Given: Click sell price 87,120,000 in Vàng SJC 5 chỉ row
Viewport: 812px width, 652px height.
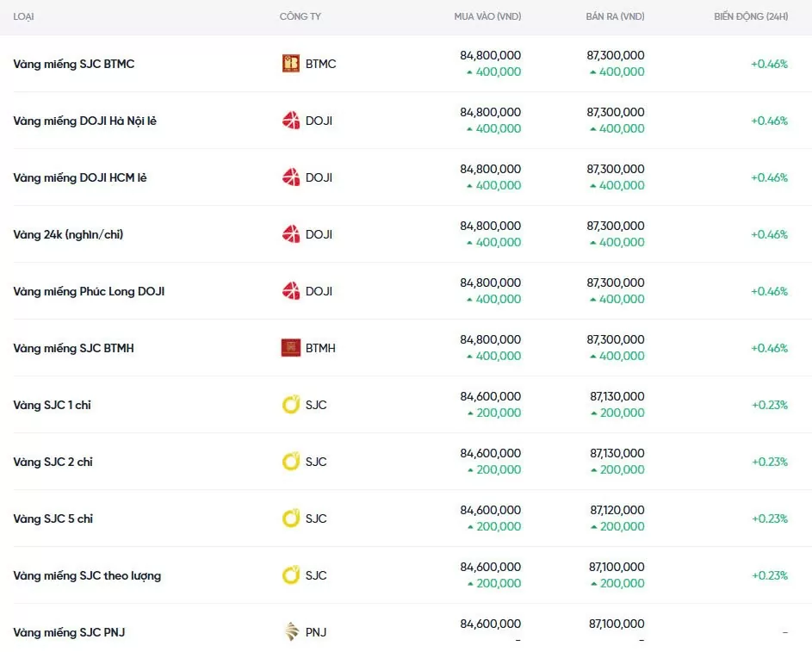Looking at the screenshot, I should tap(617, 510).
